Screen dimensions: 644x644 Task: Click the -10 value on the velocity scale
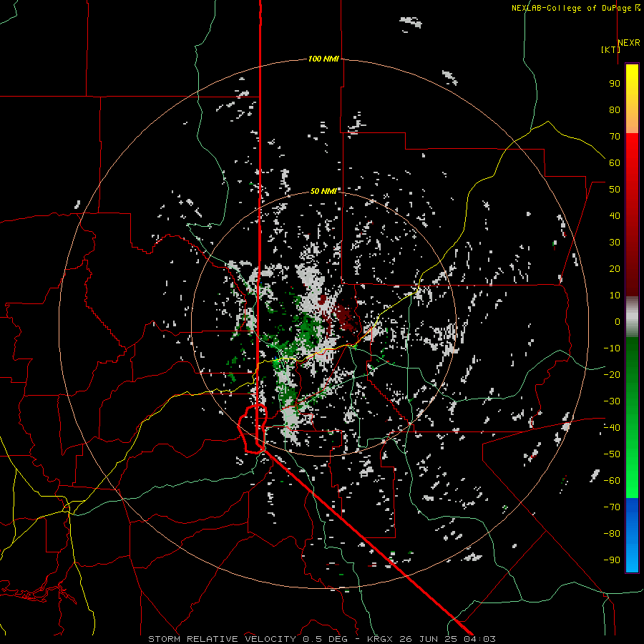[612, 348]
